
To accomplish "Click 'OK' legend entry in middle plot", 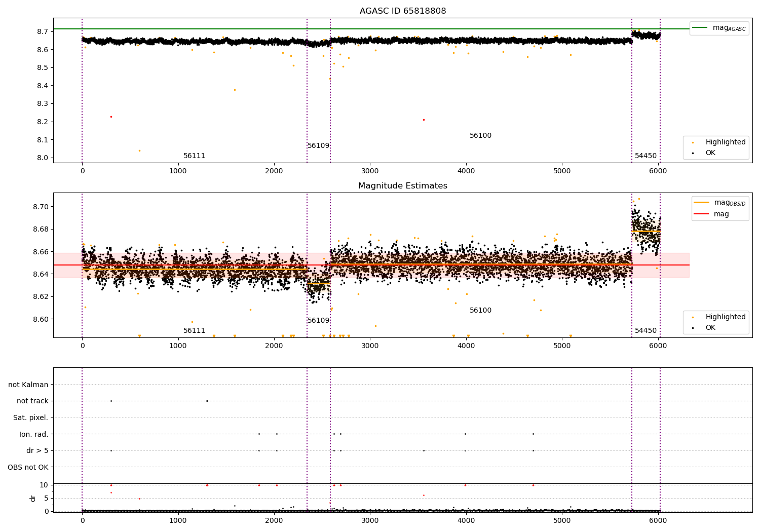I will [704, 328].
